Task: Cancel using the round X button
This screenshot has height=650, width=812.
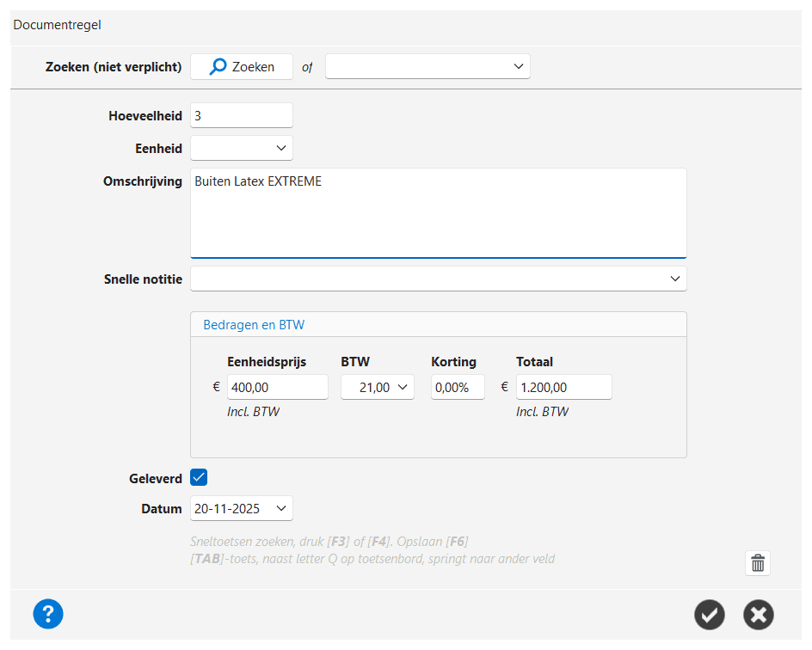Action: coord(759,615)
